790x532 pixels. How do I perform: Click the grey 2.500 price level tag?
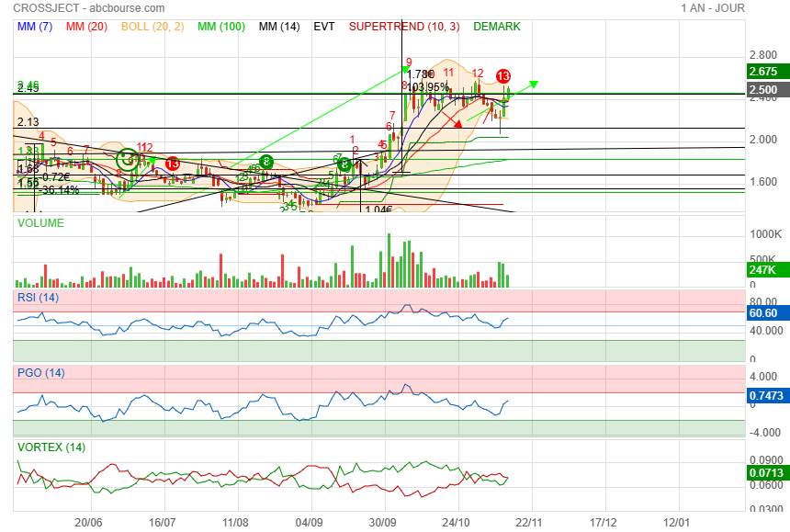pos(762,90)
